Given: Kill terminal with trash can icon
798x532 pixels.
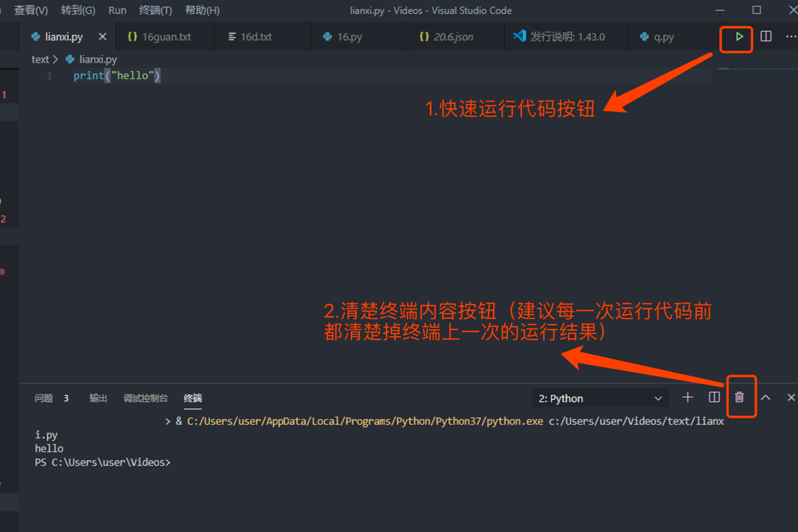Looking at the screenshot, I should pos(739,397).
